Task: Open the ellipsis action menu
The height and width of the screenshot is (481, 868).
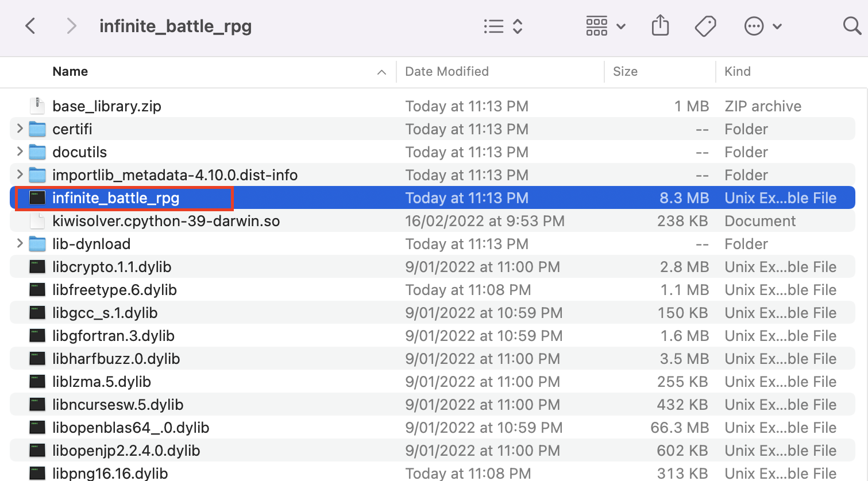Action: [x=762, y=26]
